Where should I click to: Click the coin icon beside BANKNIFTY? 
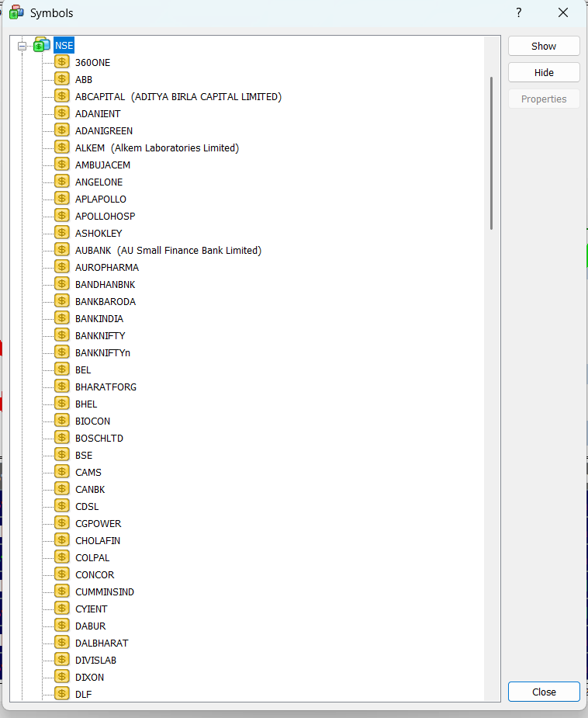62,335
